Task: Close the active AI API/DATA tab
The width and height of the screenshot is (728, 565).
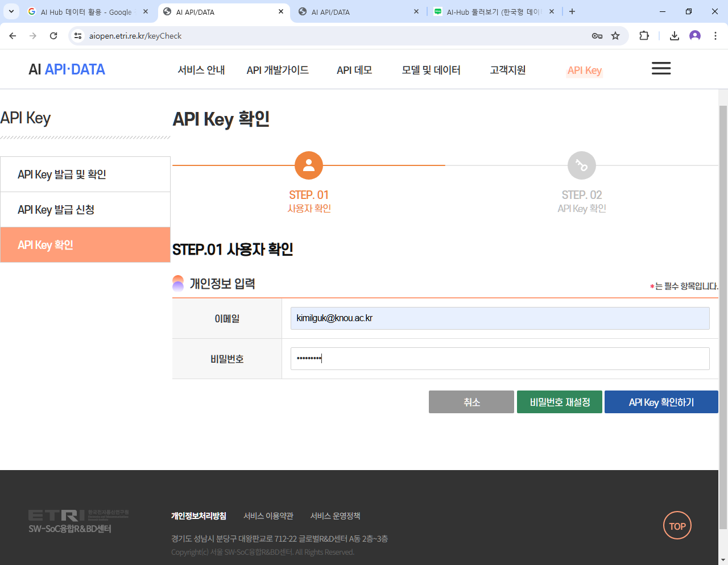Action: 281,11
